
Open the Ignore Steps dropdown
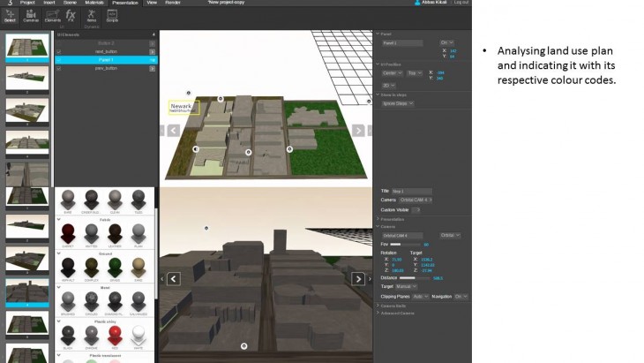pyautogui.click(x=398, y=103)
